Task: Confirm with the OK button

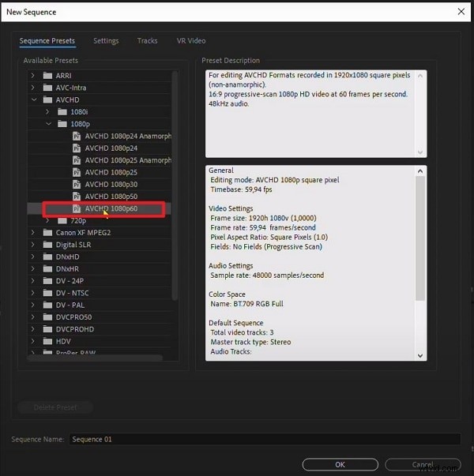Action: point(340,464)
